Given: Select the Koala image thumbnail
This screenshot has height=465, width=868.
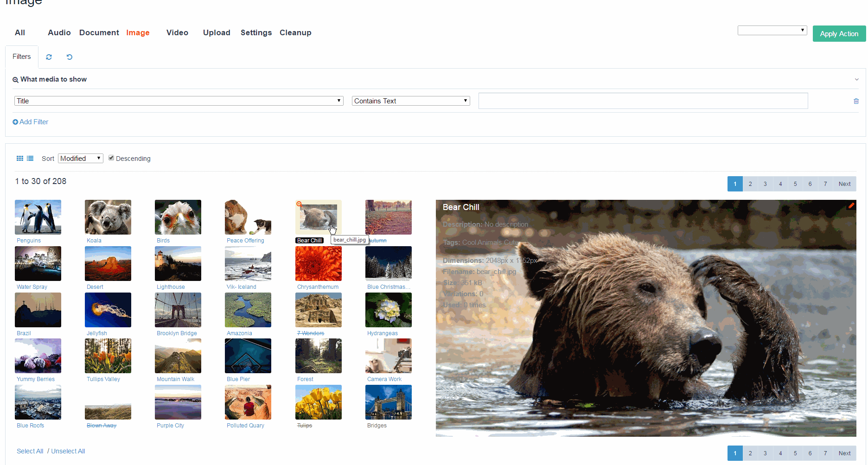Looking at the screenshot, I should tap(108, 217).
